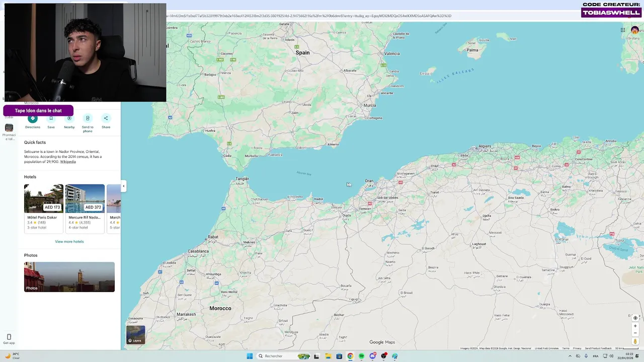
Task: Open Google apps grid icon
Action: [x=623, y=30]
